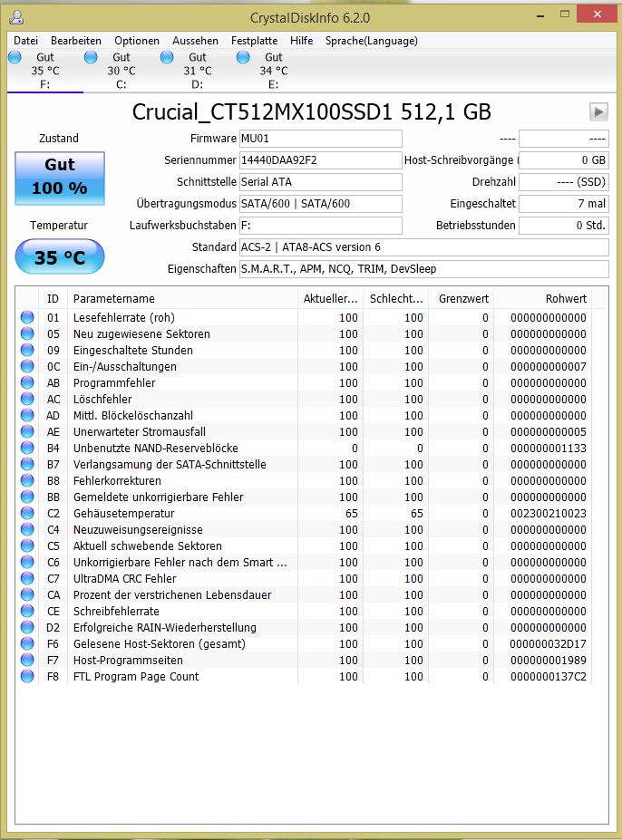The height and width of the screenshot is (840, 622).
Task: Click the Betriebsstunden value 0 Std.
Action: click(564, 226)
